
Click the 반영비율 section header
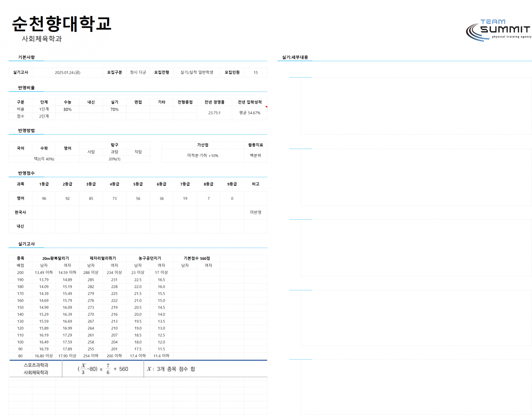26,88
